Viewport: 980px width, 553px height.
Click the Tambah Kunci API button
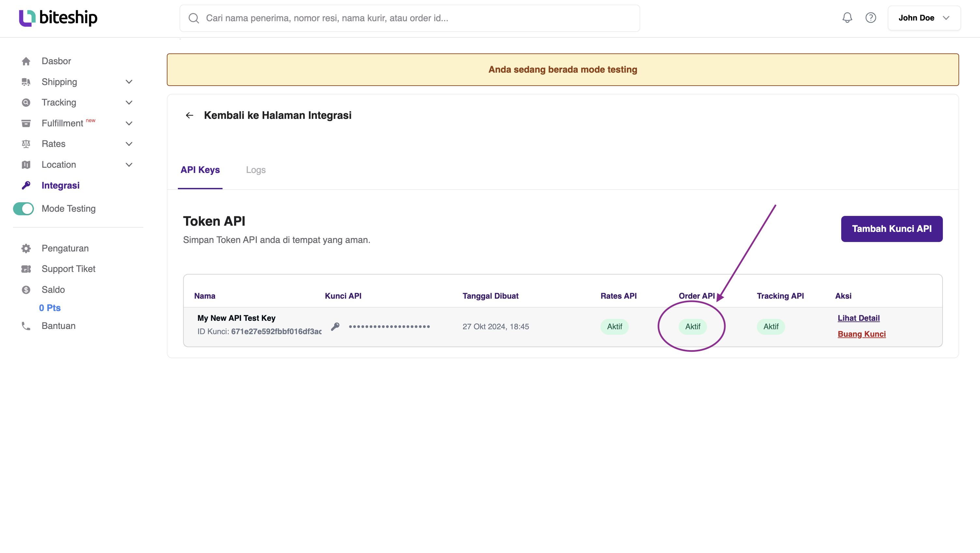coord(891,229)
